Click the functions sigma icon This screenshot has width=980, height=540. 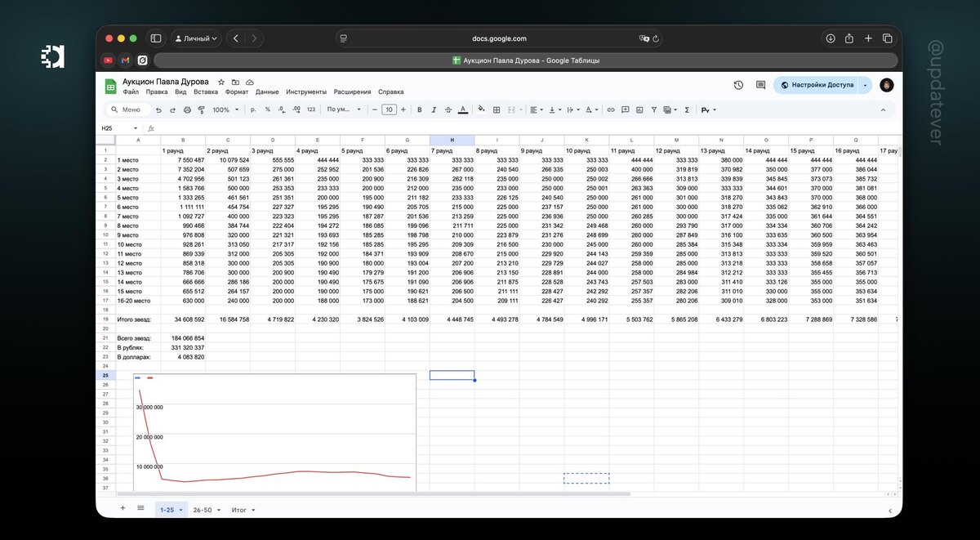point(687,109)
